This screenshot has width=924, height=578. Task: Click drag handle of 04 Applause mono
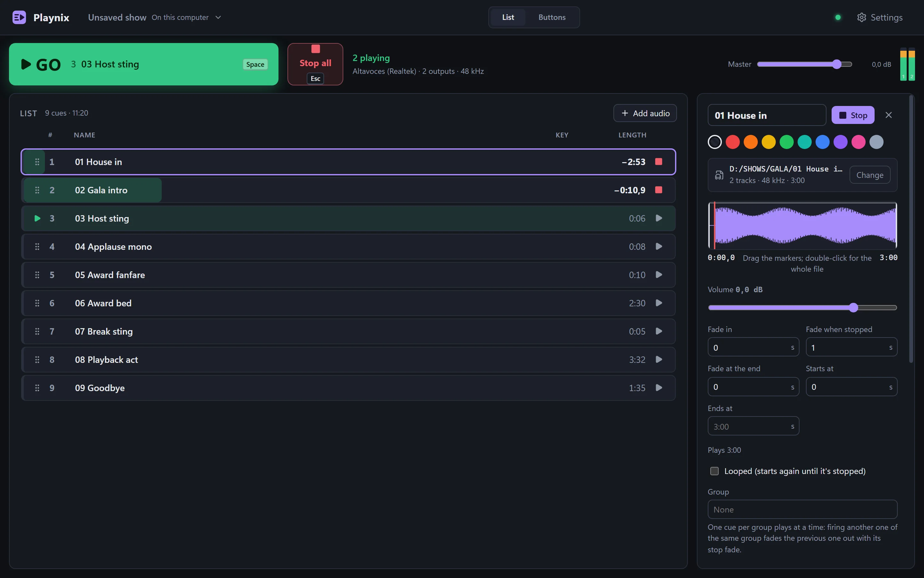[x=37, y=247]
